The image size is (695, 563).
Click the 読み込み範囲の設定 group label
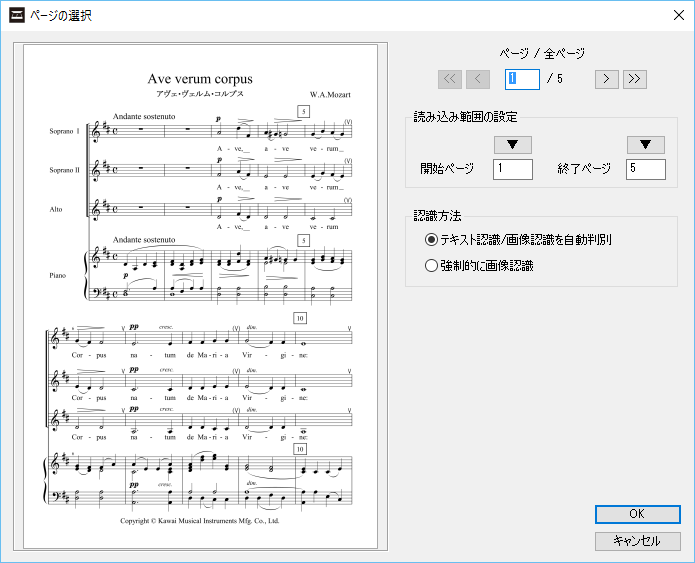(465, 117)
